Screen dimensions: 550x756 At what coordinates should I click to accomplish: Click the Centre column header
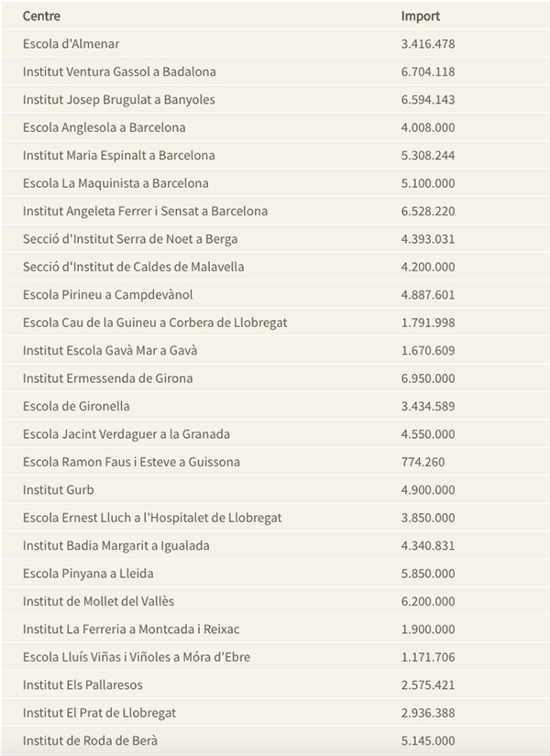coord(42,16)
